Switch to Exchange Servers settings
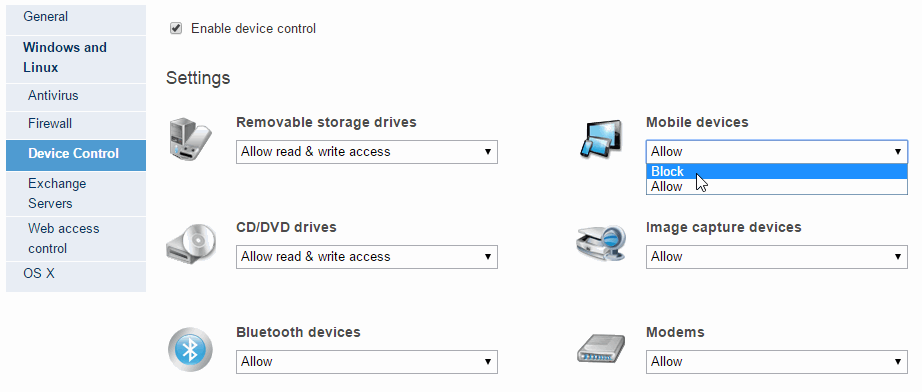The image size is (922, 392). pos(76,193)
